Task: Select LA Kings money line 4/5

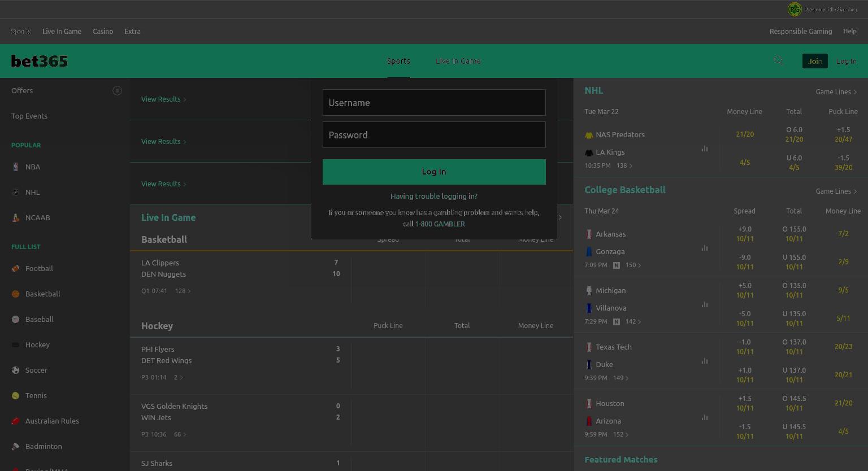Action: (x=745, y=163)
